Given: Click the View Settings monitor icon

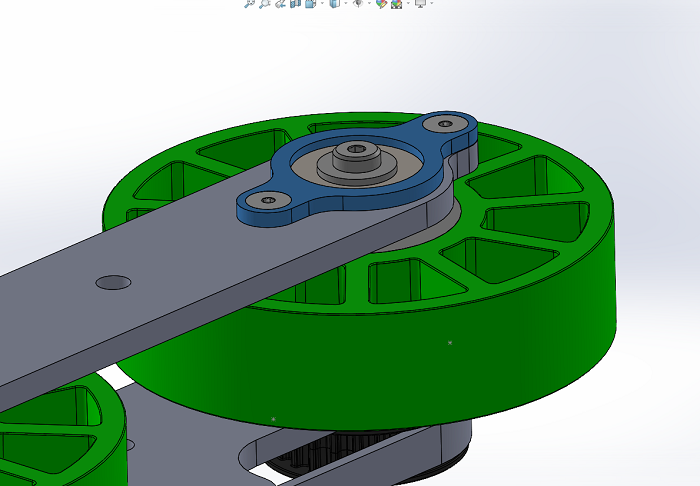Looking at the screenshot, I should click(x=420, y=3).
